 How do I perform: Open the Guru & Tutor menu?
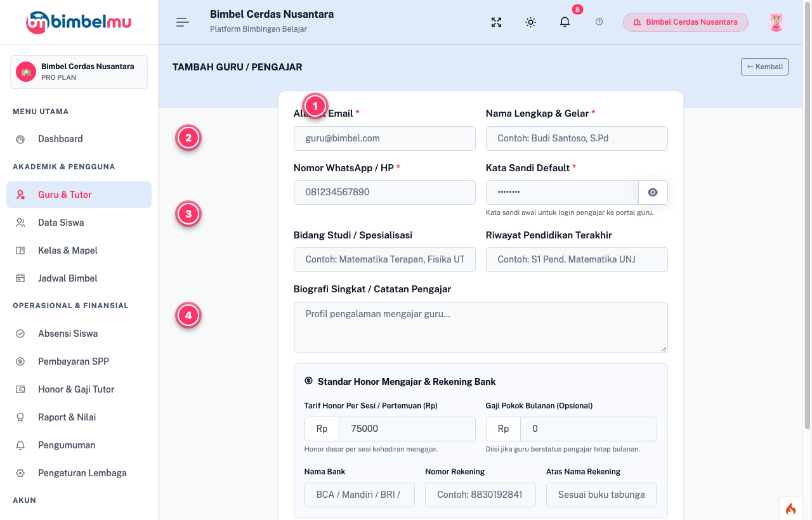pos(79,195)
